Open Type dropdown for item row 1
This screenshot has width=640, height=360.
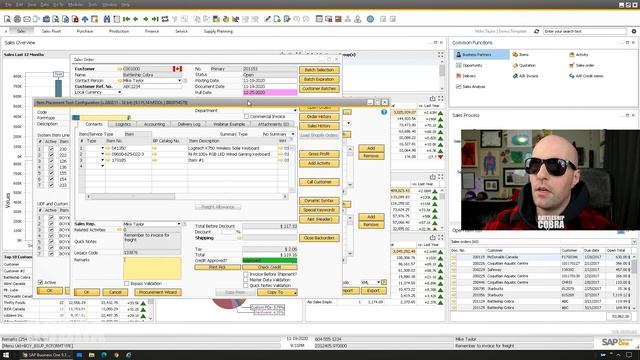102,148
